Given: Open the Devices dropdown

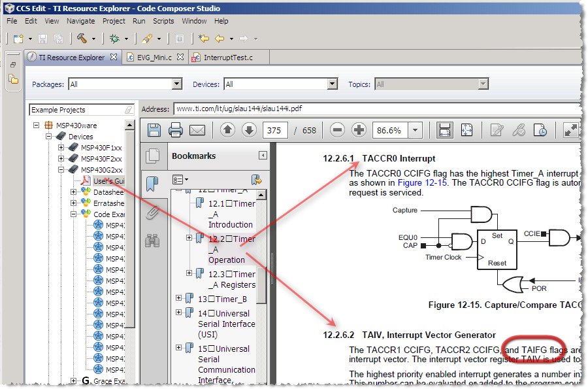Looking at the screenshot, I should point(333,84).
